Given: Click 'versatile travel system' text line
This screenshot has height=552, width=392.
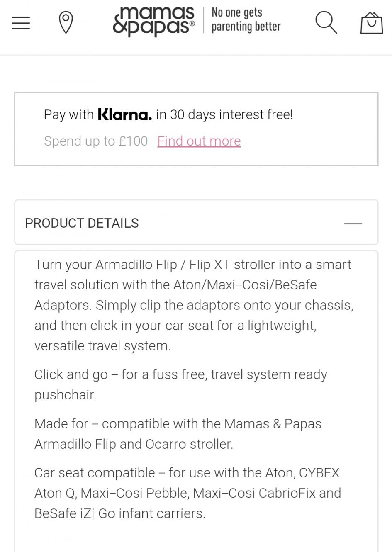Looking at the screenshot, I should pos(102,346).
